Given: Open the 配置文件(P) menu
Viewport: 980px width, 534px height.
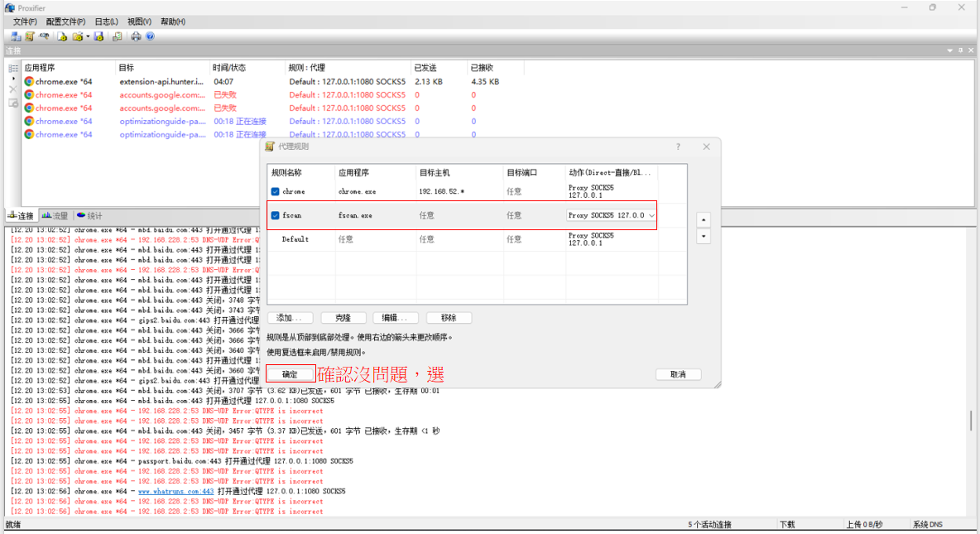Looking at the screenshot, I should [65, 22].
